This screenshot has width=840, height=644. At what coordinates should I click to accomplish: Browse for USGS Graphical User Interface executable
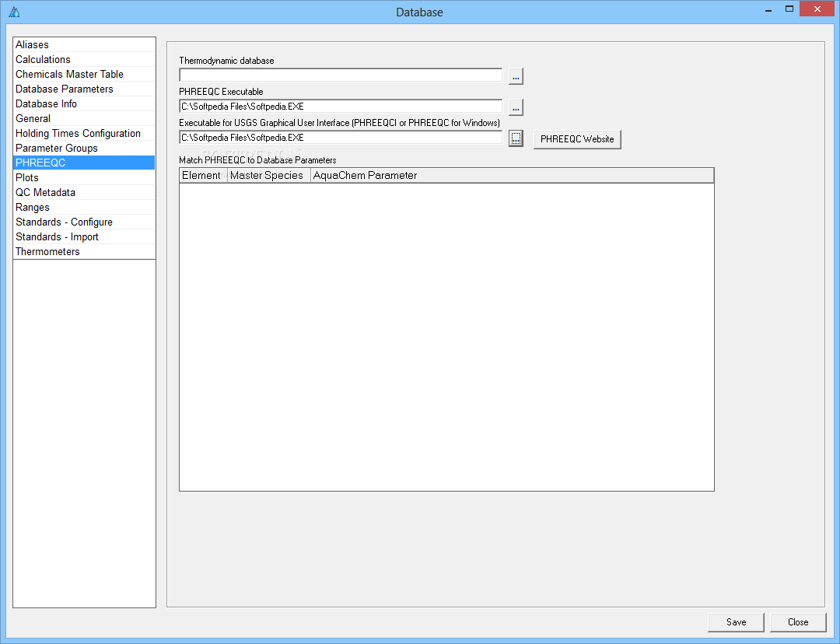pyautogui.click(x=516, y=138)
